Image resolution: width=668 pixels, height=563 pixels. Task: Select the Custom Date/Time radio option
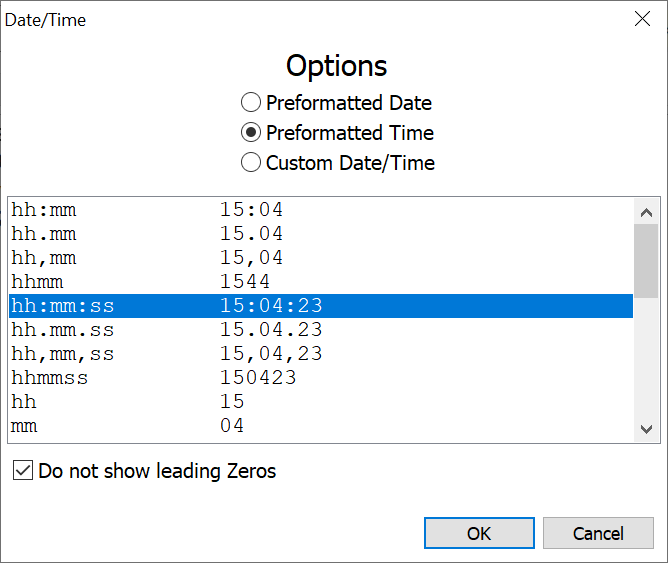(251, 163)
